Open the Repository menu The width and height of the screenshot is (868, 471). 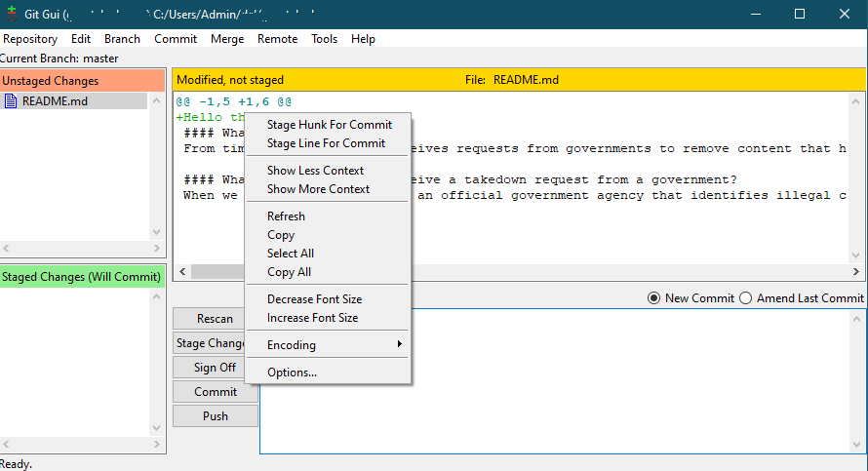pos(30,39)
